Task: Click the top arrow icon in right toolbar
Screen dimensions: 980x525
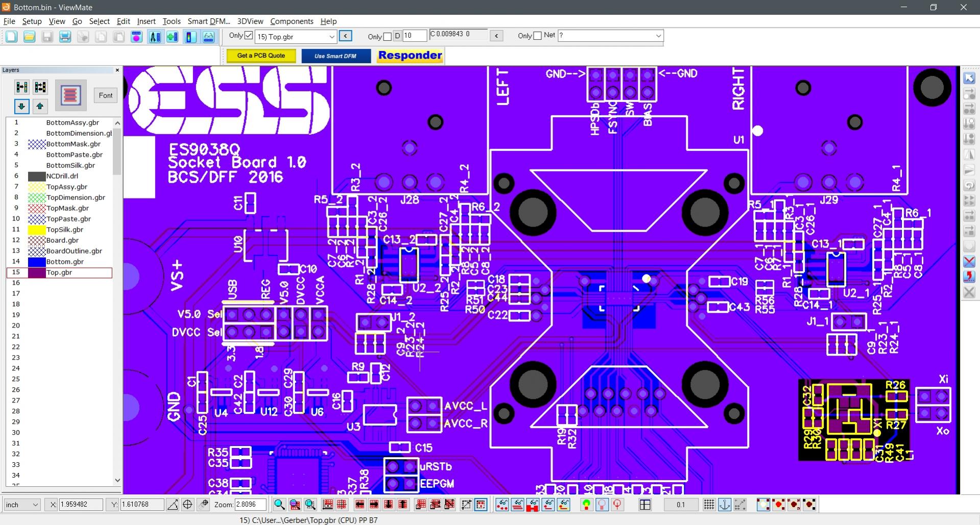Action: coord(969,78)
